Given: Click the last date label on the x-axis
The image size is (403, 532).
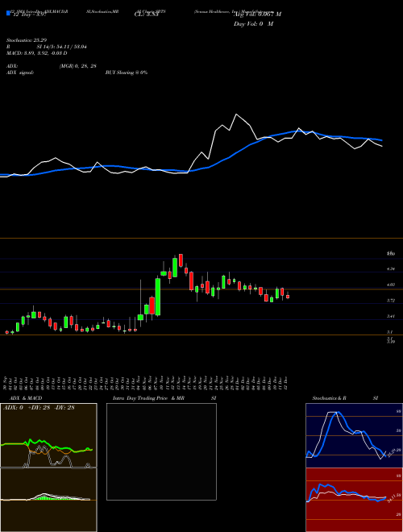Looking at the screenshot, I should pyautogui.click(x=287, y=383).
